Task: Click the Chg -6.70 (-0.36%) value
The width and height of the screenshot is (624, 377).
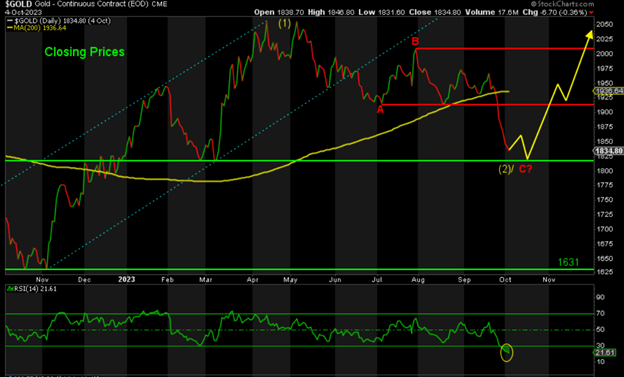Action: pyautogui.click(x=555, y=12)
